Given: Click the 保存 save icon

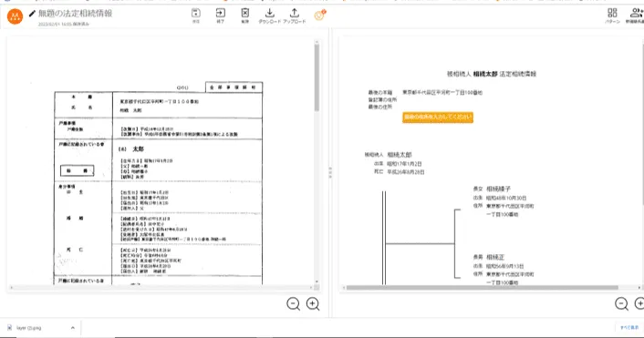Looking at the screenshot, I should point(196,13).
